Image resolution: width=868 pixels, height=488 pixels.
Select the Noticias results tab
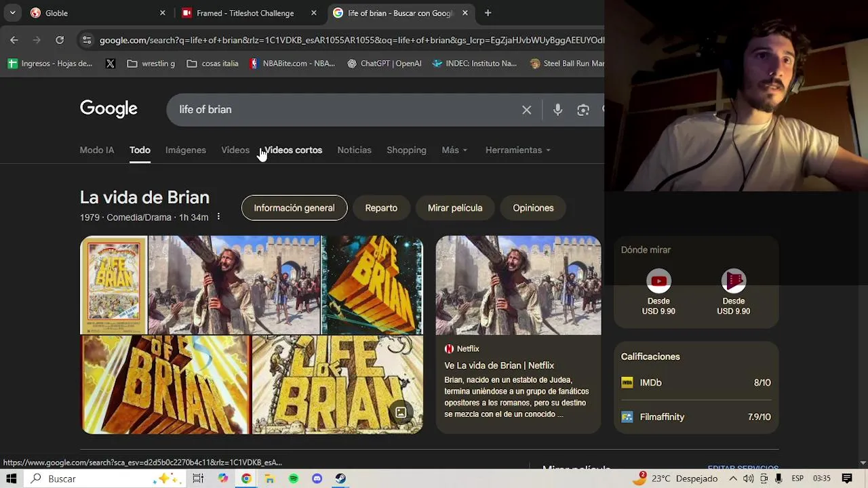click(x=354, y=150)
